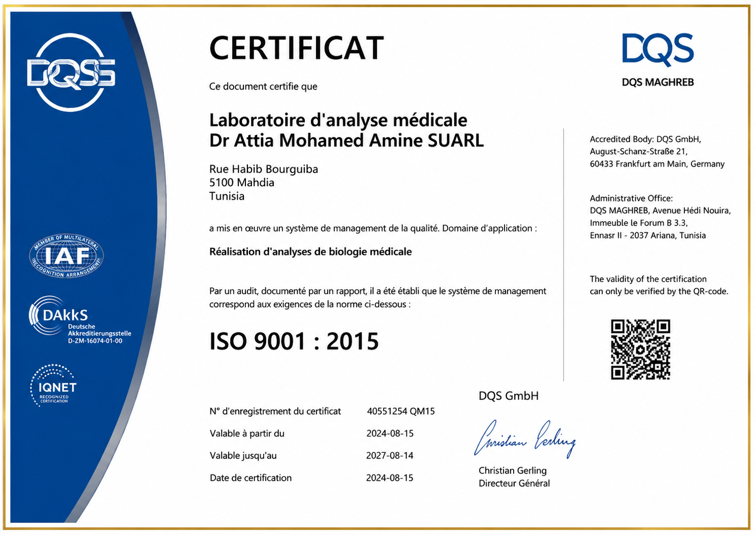This screenshot has width=756, height=535.
Task: Click 'can only be verified by the QR-code.'
Action: pos(659,292)
